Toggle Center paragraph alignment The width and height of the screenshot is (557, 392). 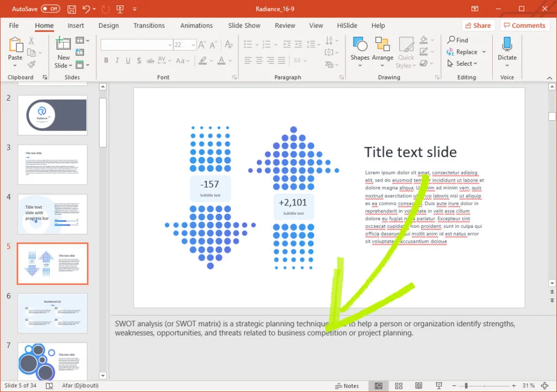259,61
